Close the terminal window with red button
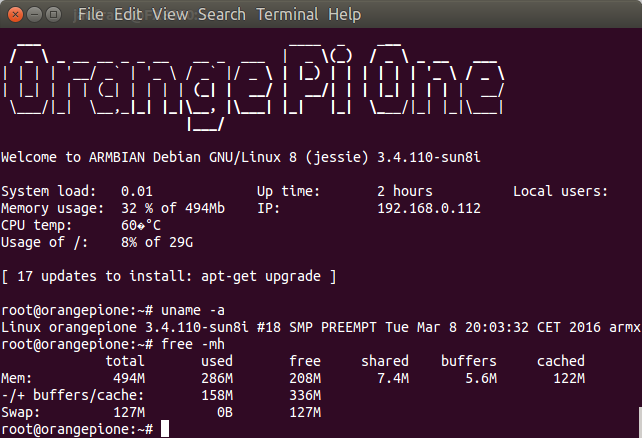 pos(16,15)
